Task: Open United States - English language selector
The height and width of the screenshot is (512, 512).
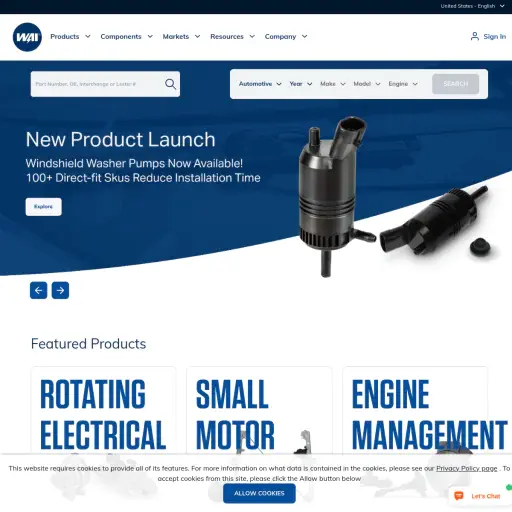Action: [x=472, y=6]
